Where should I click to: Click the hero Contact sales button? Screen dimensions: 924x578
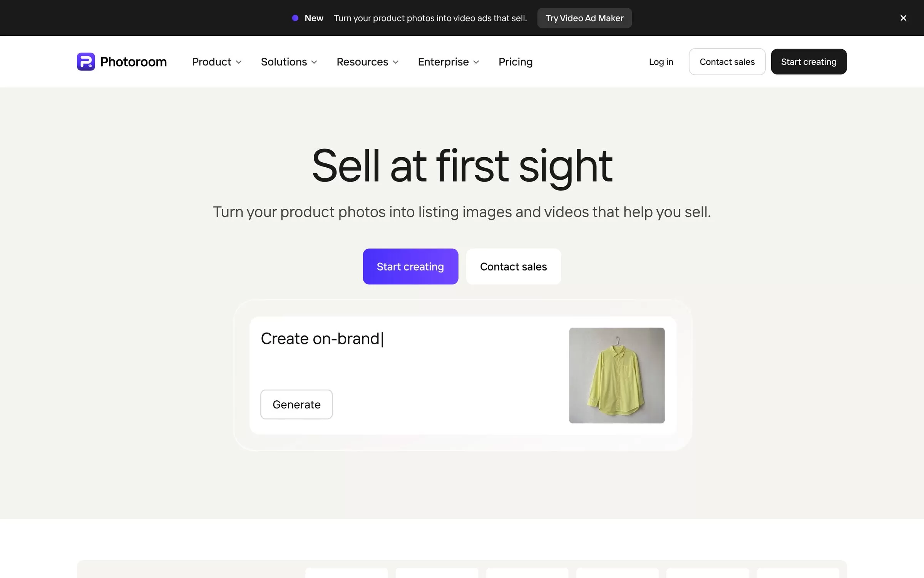pos(513,267)
